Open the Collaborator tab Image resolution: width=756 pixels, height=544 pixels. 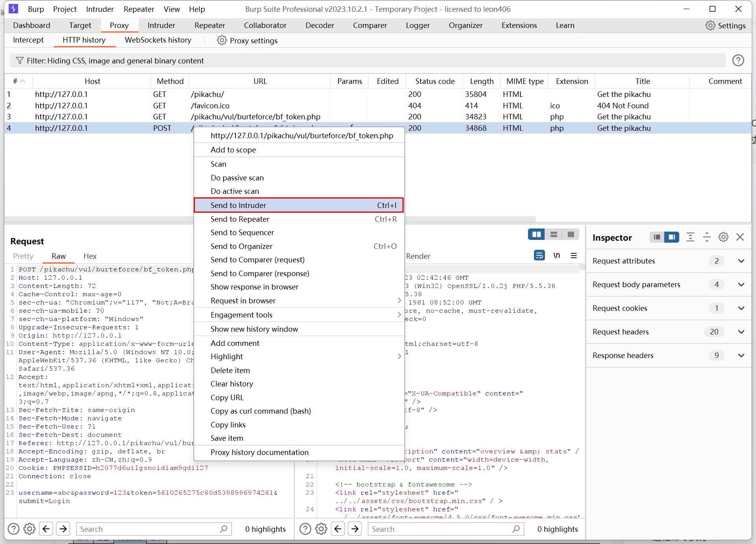(265, 25)
